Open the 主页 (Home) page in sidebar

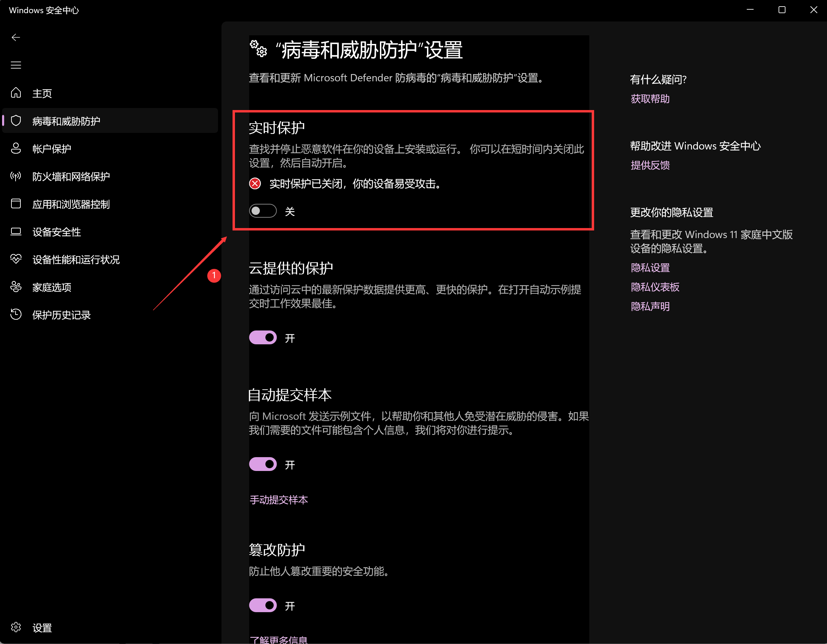tap(42, 93)
